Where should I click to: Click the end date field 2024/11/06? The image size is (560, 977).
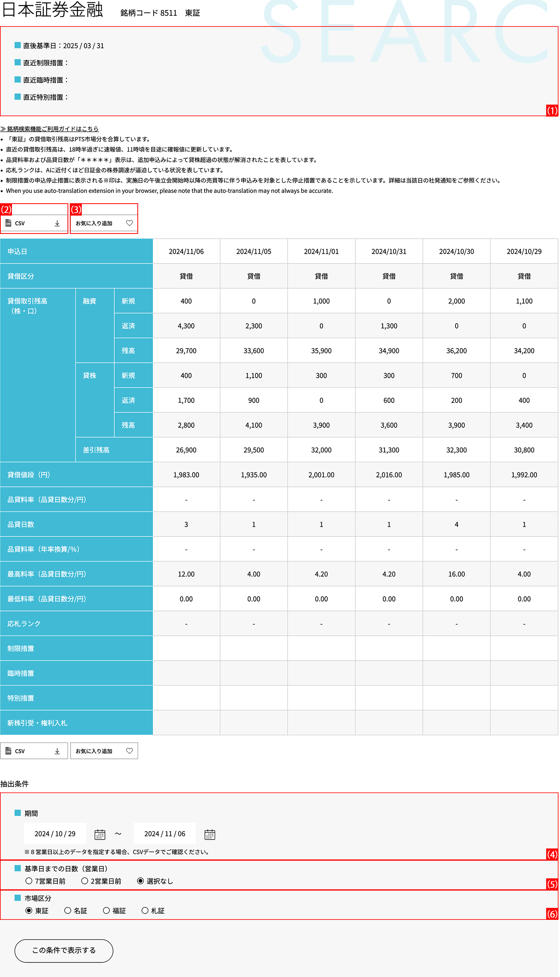pos(165,834)
